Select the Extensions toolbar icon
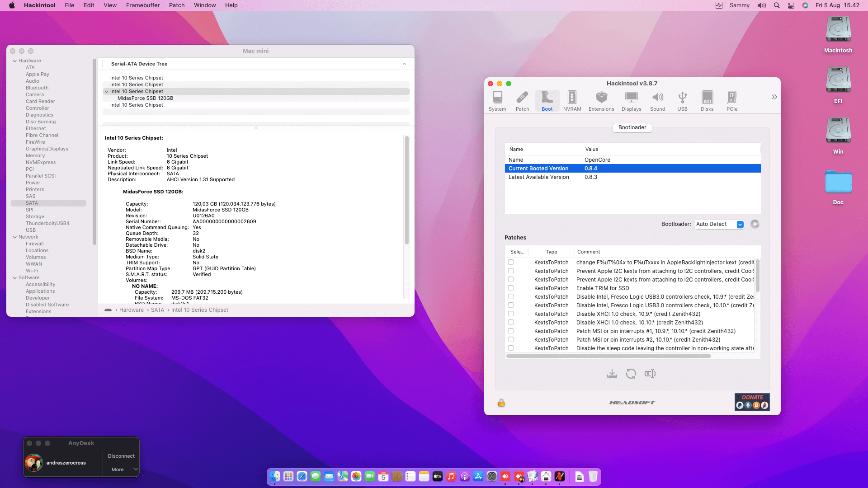 coord(601,101)
